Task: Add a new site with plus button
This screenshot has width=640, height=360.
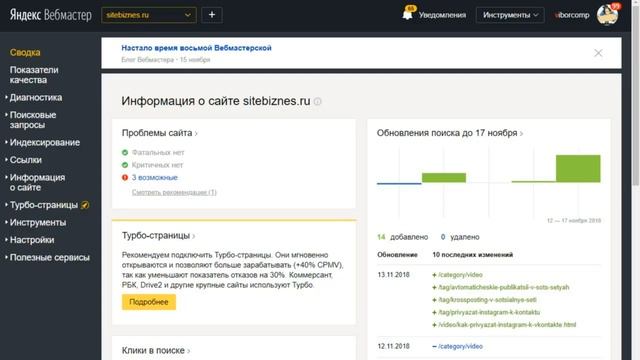Action: pyautogui.click(x=212, y=15)
